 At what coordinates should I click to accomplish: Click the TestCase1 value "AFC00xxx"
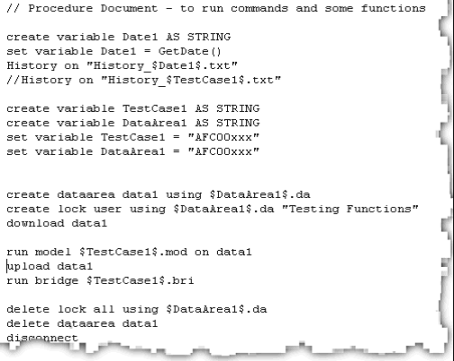click(224, 137)
